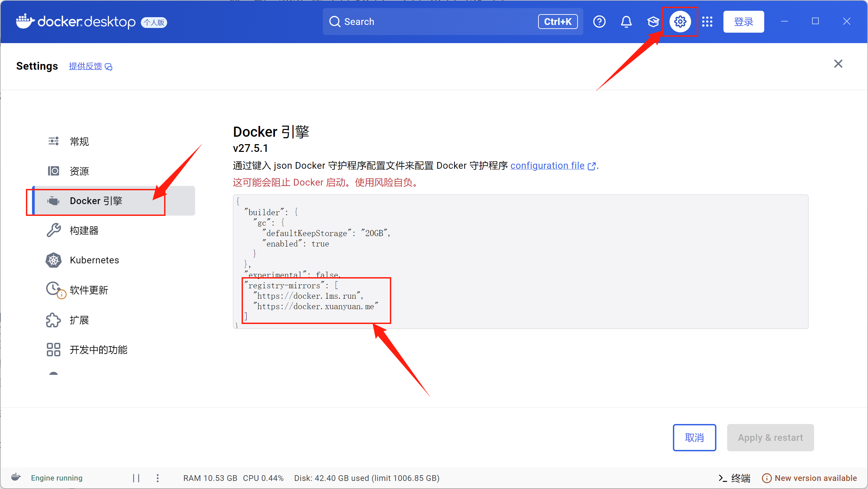The width and height of the screenshot is (868, 489).
Task: Click the 资源 disk icon
Action: (x=54, y=171)
